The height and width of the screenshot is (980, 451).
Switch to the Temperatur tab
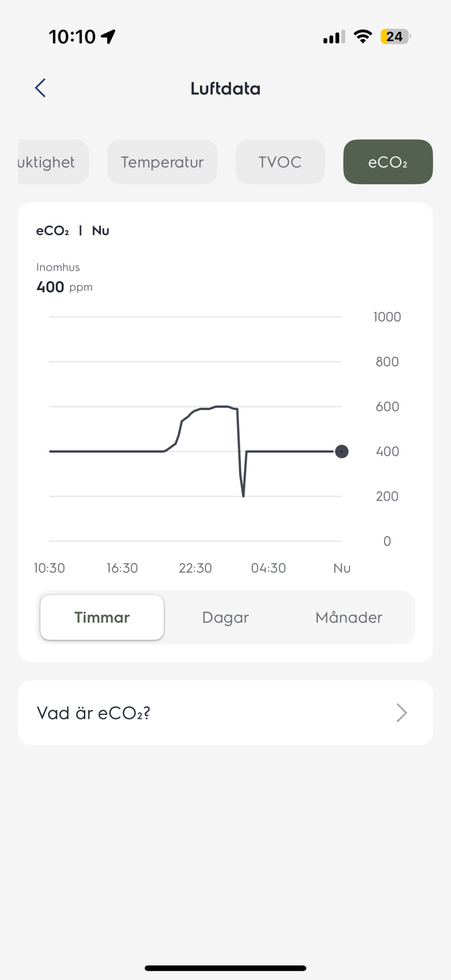pyautogui.click(x=162, y=162)
